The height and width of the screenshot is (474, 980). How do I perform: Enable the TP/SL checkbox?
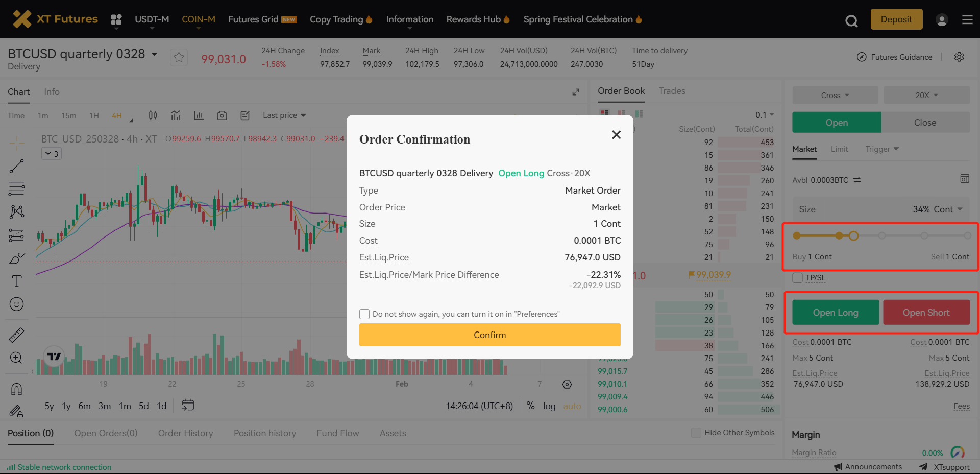click(x=797, y=278)
